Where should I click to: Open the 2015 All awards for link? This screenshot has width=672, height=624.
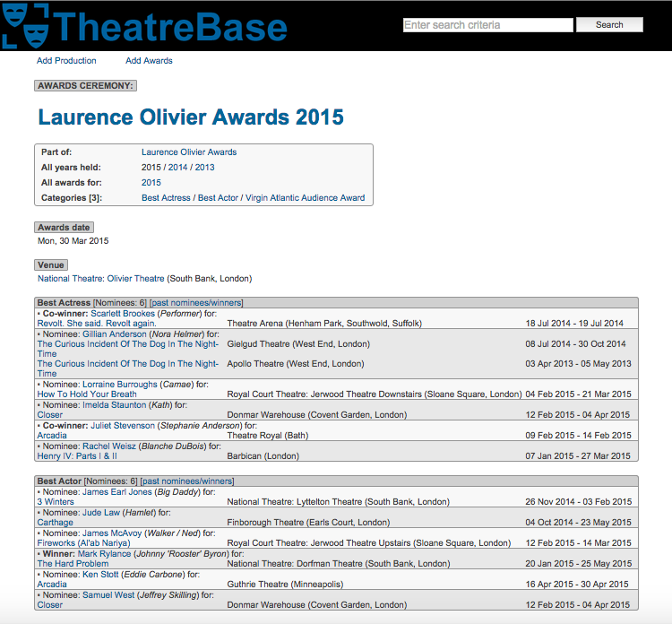(151, 182)
